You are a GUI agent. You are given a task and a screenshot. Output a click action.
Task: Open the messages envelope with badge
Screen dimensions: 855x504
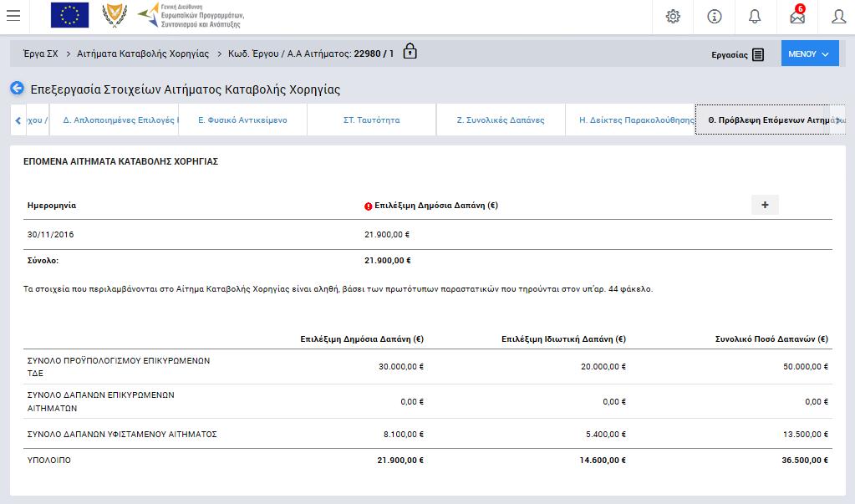pos(797,15)
